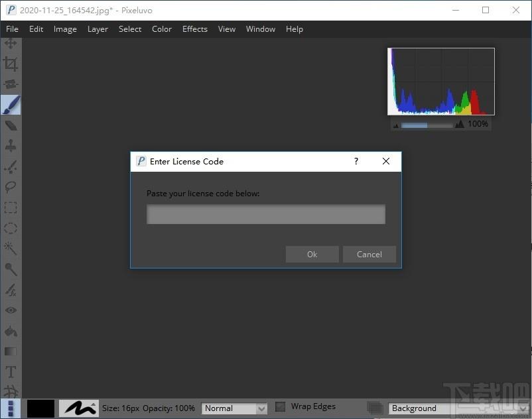Open the Layer menu
Screen dimensions: 532x419
point(98,29)
